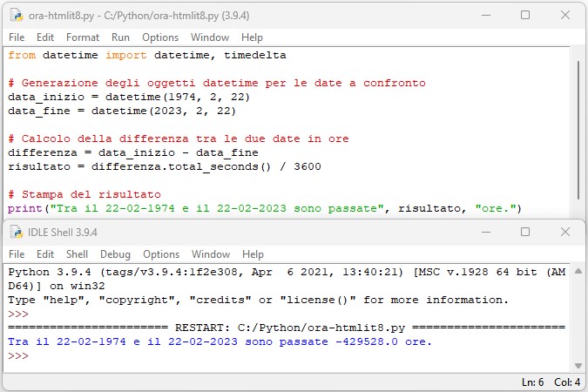Screen dimensions: 588x392
Task: Open the editor's Window menu
Action: [x=209, y=37]
